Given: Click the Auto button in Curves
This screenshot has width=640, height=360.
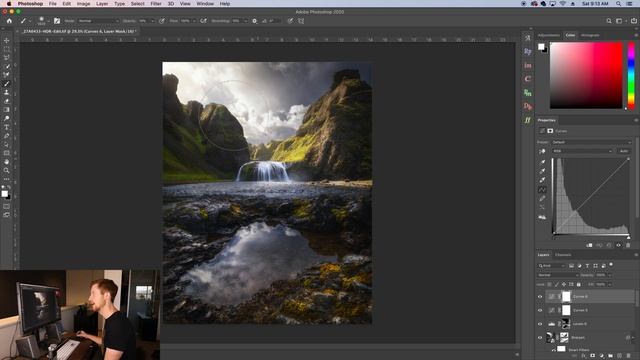Looking at the screenshot, I should (x=624, y=151).
